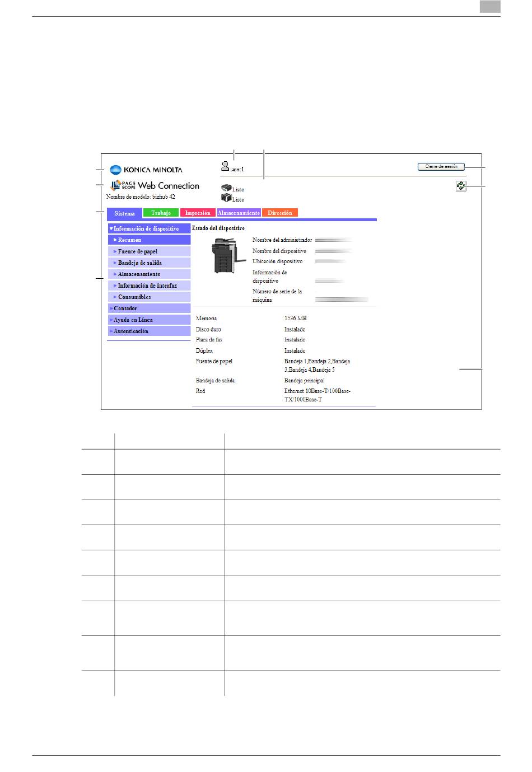Screen dimensions: 532x772
Task: Click the Nombre del dispositivo label
Action: click(279, 251)
